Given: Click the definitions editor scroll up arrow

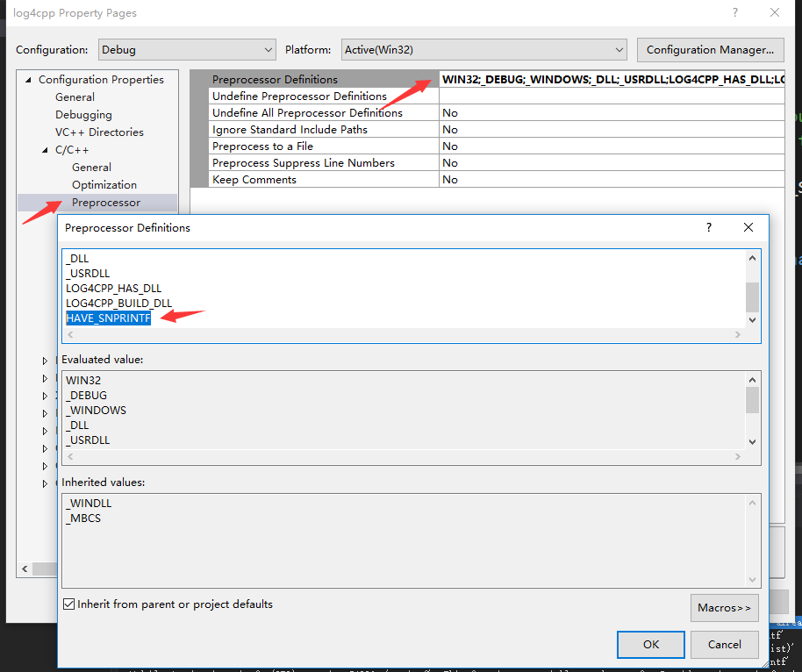Looking at the screenshot, I should [x=752, y=258].
